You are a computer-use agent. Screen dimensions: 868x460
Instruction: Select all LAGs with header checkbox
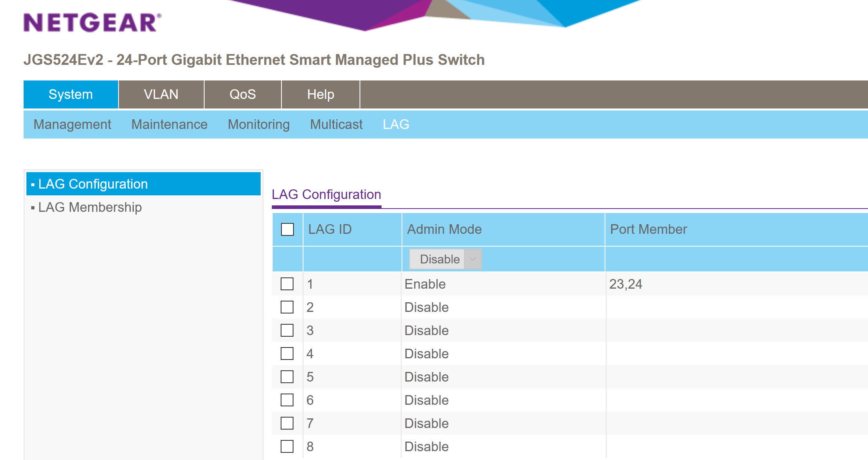coord(287,229)
